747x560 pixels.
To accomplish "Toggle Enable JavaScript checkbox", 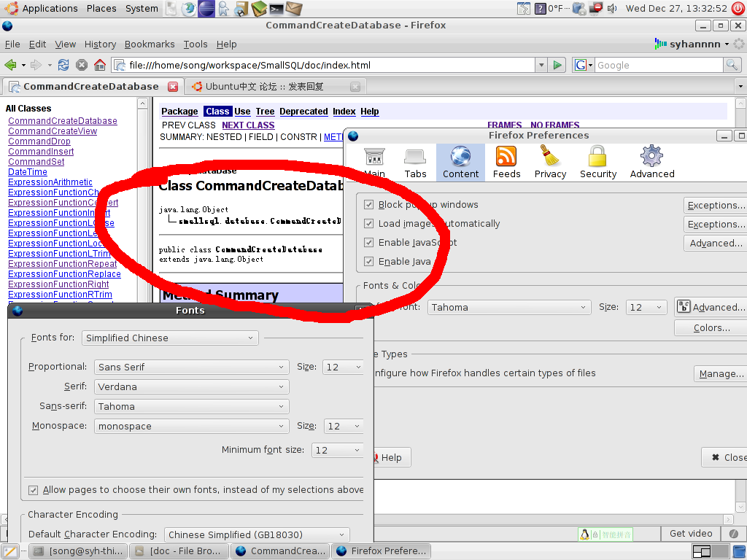I will click(368, 242).
